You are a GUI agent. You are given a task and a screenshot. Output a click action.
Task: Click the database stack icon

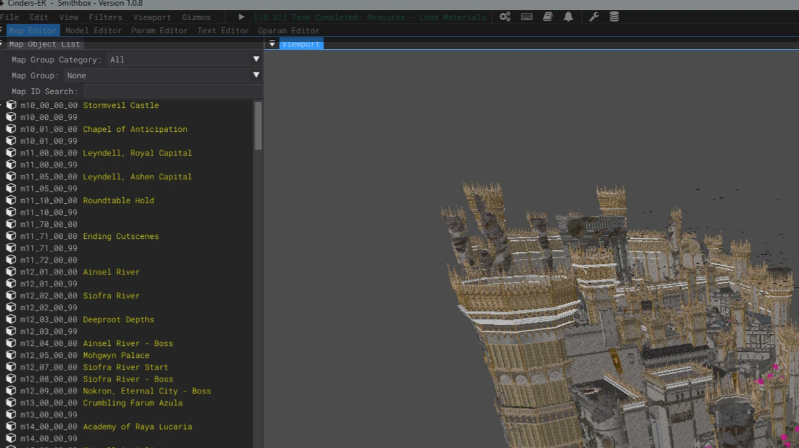pyautogui.click(x=614, y=17)
